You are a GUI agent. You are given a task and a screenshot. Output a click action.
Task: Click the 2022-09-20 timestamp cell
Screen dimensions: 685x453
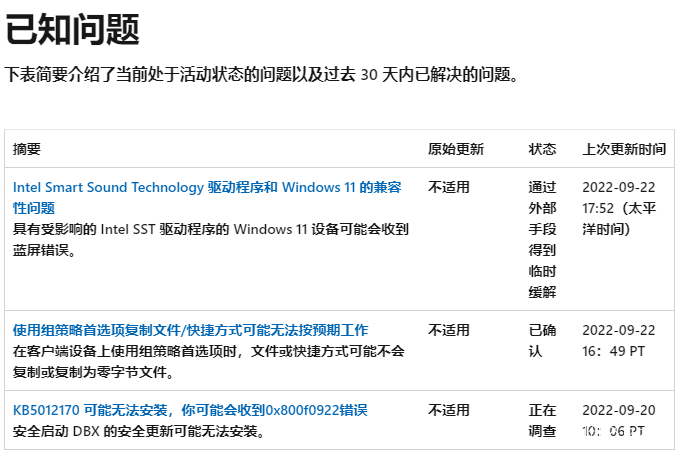(620, 420)
